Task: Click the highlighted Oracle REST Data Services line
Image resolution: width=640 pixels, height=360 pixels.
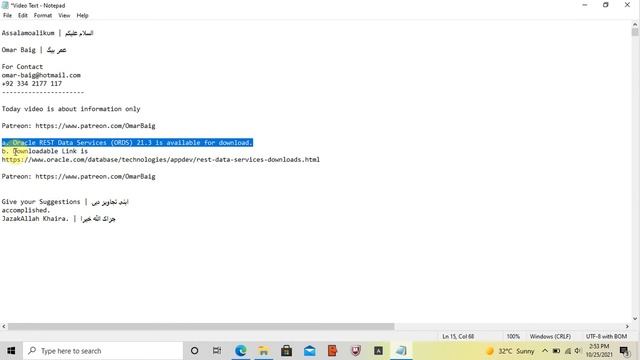Action: coord(127,142)
